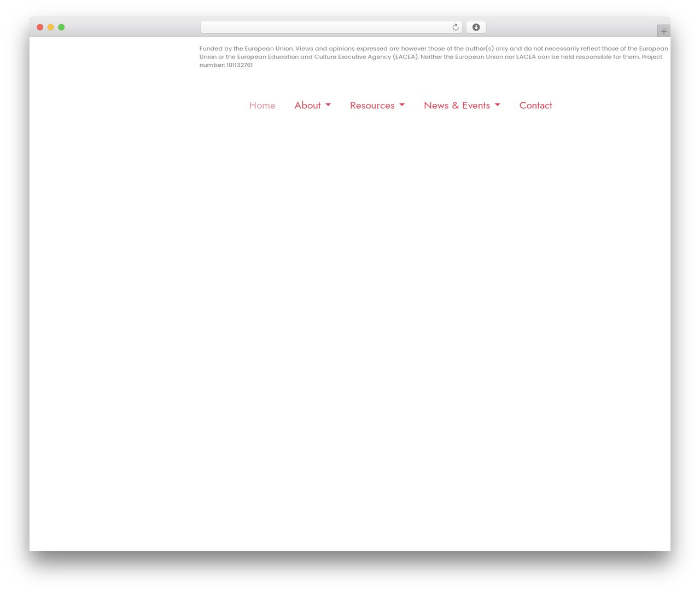This screenshot has width=700, height=593.
Task: Reload the page with the refresh icon
Action: click(x=455, y=27)
